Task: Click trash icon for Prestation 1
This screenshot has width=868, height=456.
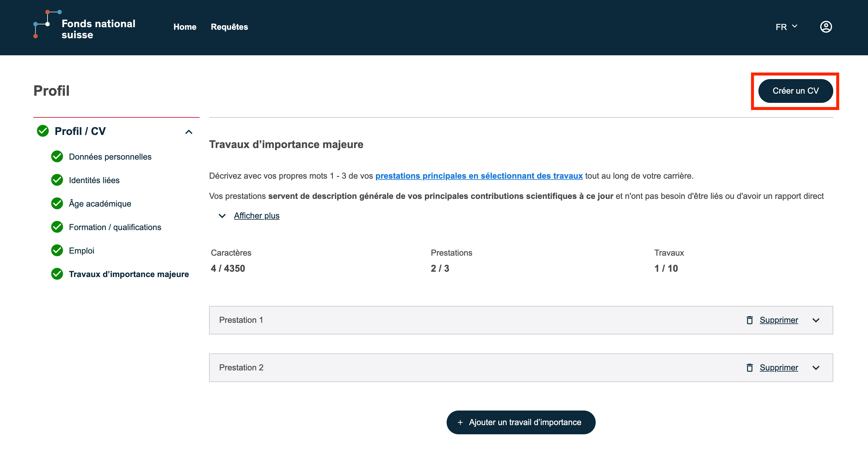Action: (750, 320)
